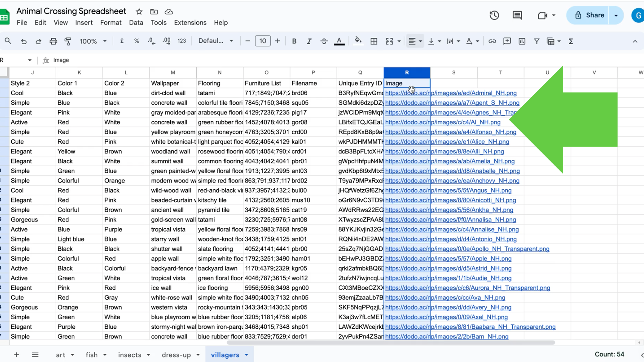Star the Animal Crossing Spreadsheet

point(139,12)
